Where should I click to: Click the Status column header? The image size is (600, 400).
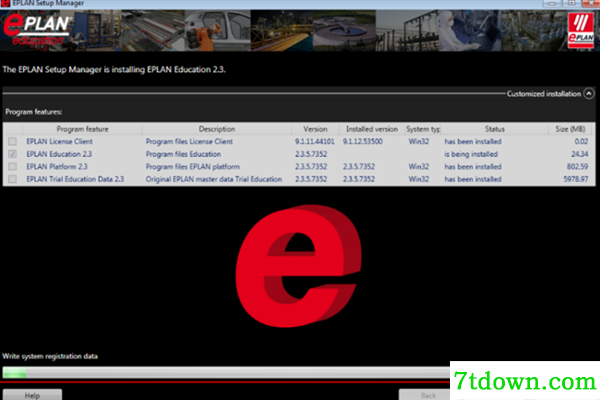[494, 129]
